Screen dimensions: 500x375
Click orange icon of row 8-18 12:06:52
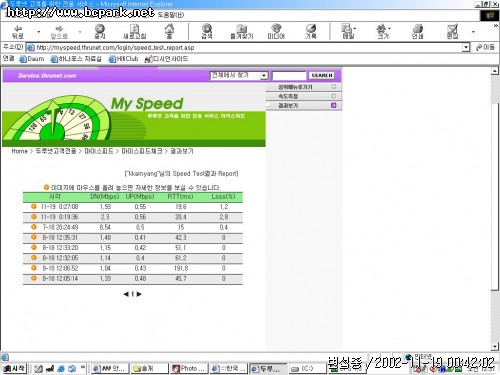(x=34, y=268)
